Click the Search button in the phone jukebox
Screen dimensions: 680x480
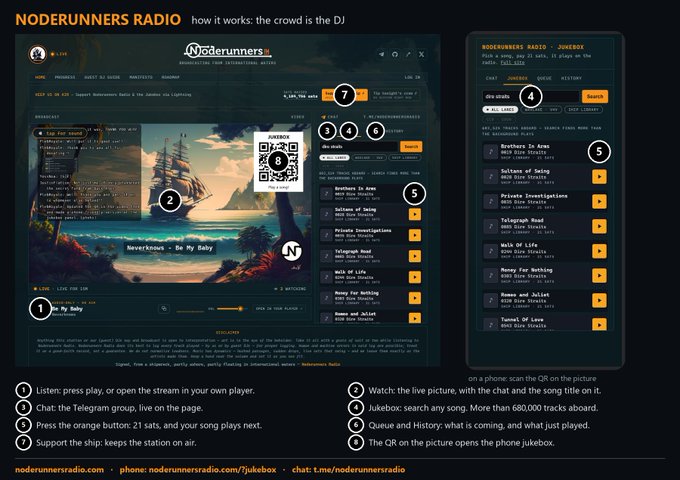tap(595, 96)
